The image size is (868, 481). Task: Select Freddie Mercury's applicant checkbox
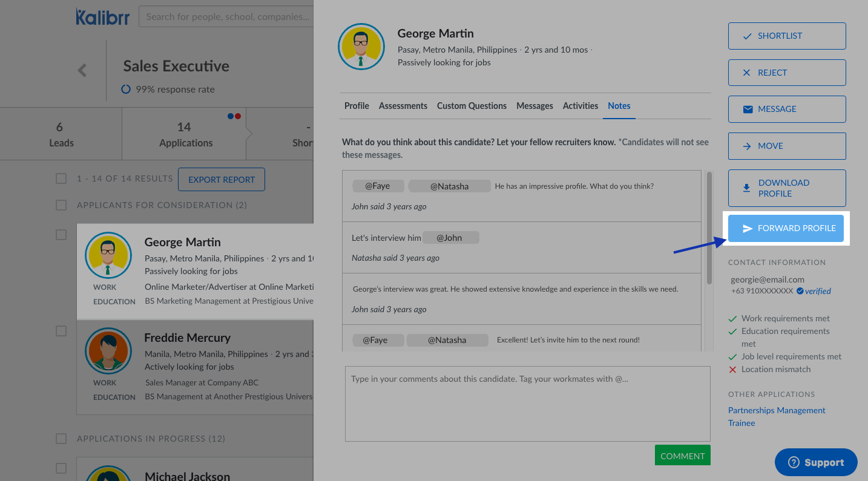click(61, 331)
